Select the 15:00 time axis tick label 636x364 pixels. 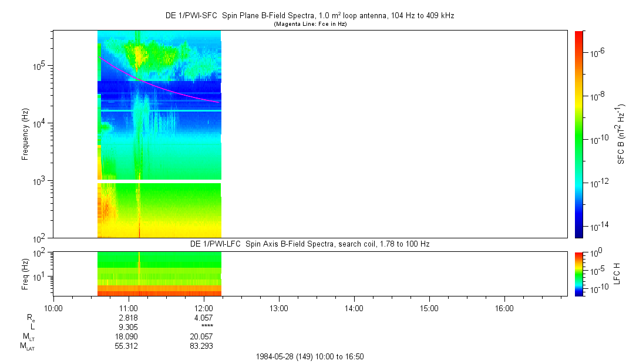429,308
